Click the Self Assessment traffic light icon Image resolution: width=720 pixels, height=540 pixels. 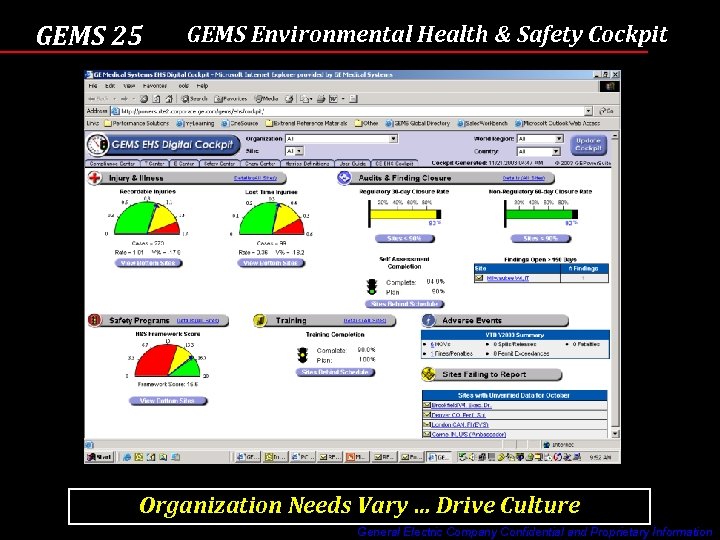click(371, 287)
